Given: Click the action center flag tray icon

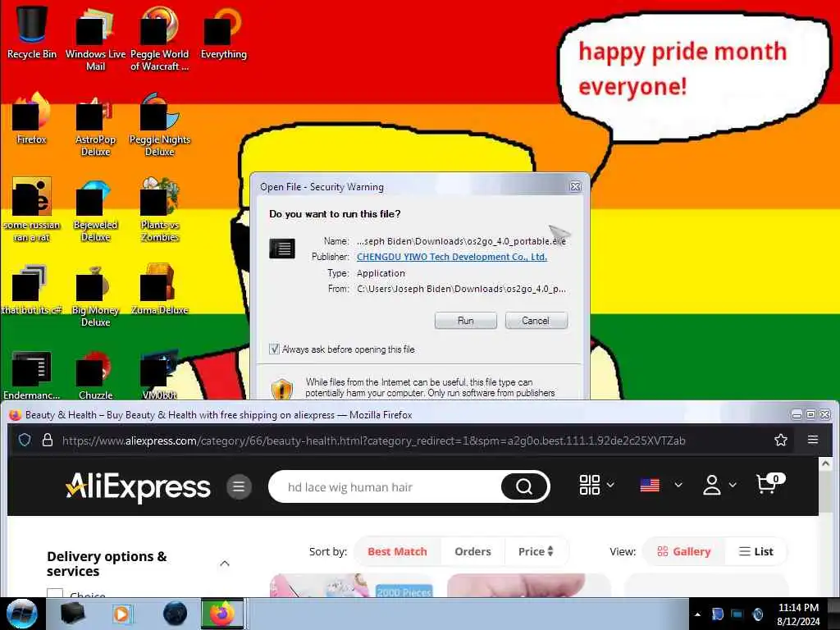Looking at the screenshot, I should pos(717,614).
